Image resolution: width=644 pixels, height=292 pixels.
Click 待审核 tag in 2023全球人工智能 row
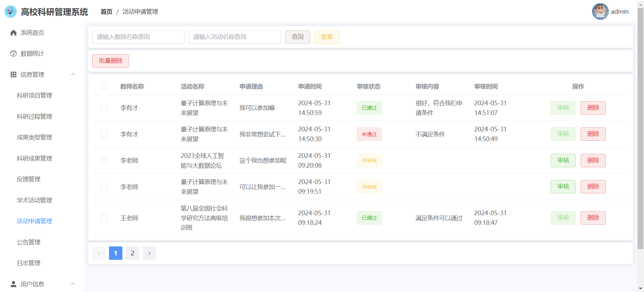click(x=369, y=161)
